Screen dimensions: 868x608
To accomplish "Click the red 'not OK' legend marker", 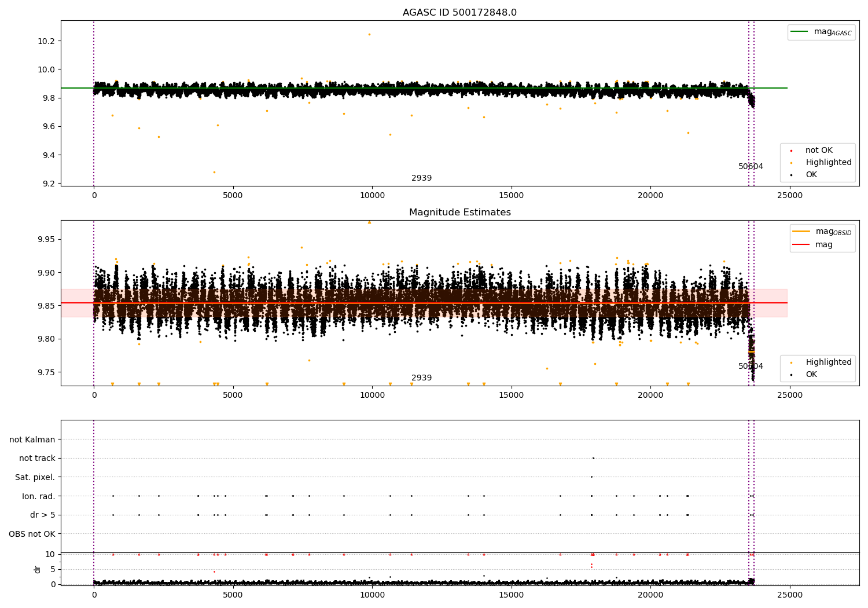I will 791,151.
